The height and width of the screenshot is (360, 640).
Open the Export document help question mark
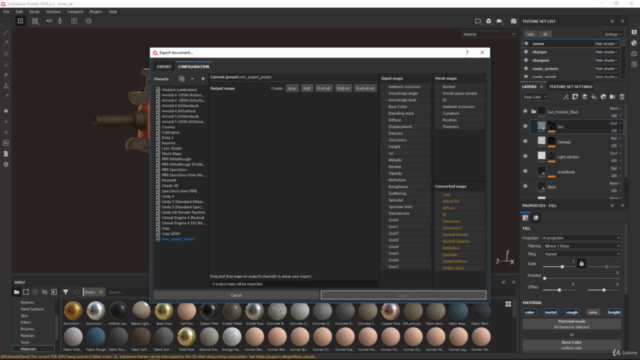pos(467,52)
